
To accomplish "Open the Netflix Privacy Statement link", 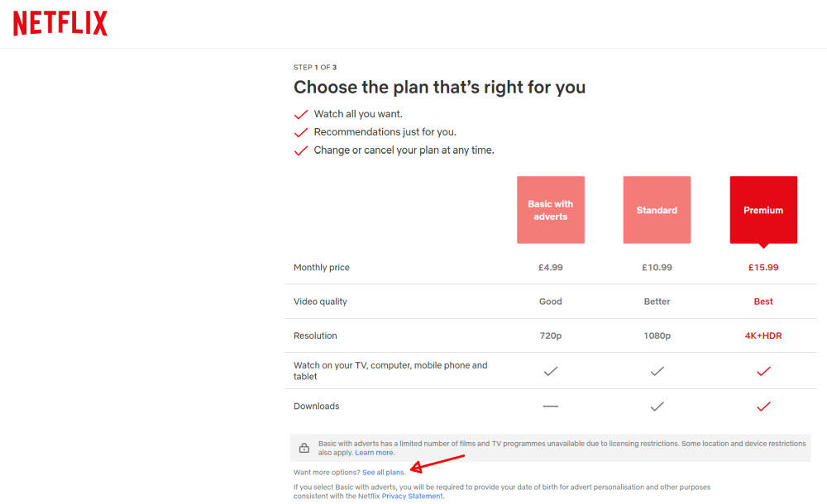I will click(x=412, y=496).
